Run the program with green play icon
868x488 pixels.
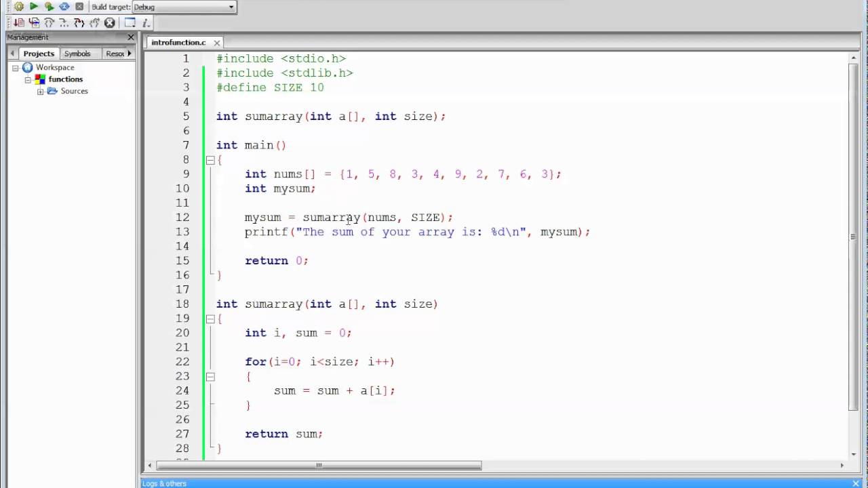[x=34, y=7]
